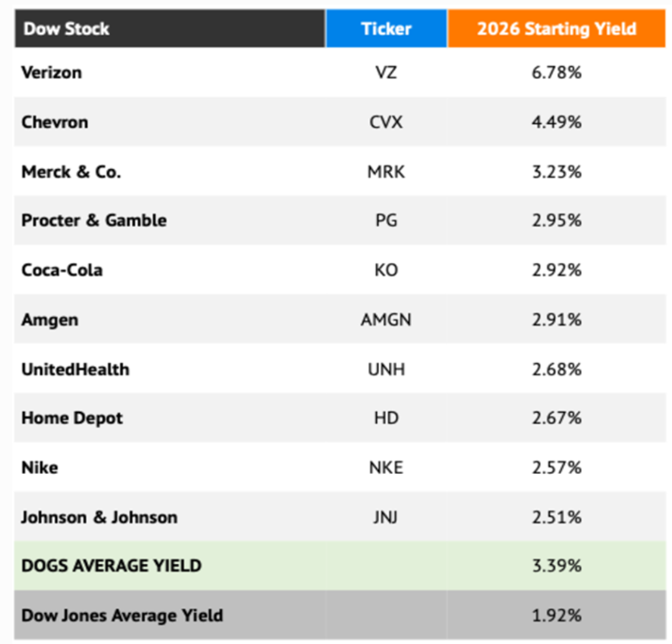Click Coca-Cola's 2.92% yield value
This screenshot has width=672, height=644.
556,271
